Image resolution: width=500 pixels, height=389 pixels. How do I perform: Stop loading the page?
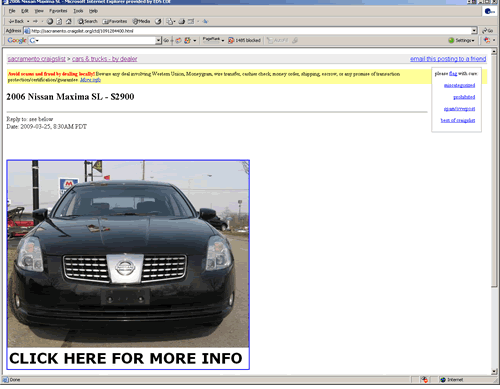(50, 21)
